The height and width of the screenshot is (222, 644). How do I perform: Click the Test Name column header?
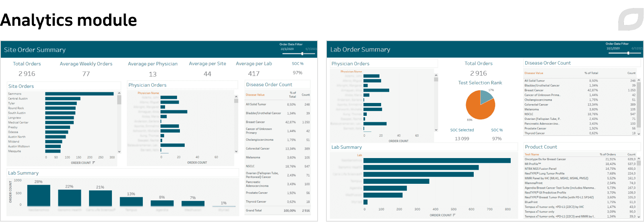coord(532,154)
